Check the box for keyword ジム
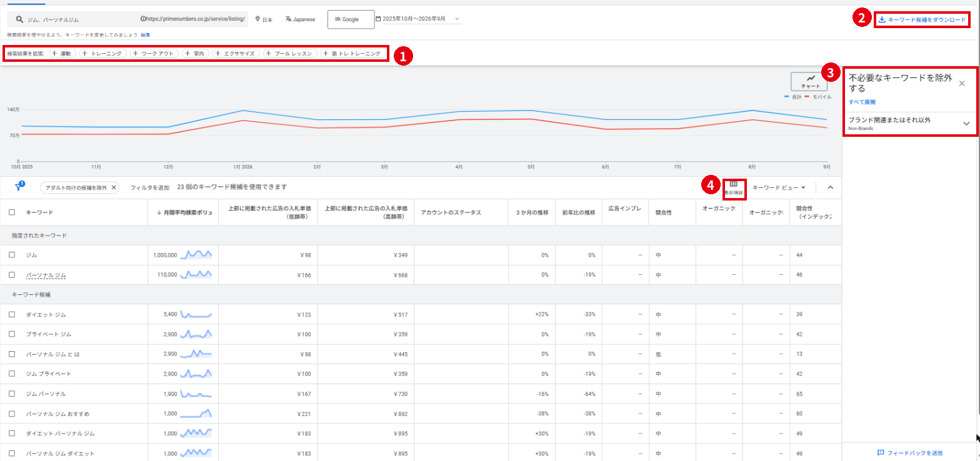This screenshot has height=461, width=980. click(12, 255)
